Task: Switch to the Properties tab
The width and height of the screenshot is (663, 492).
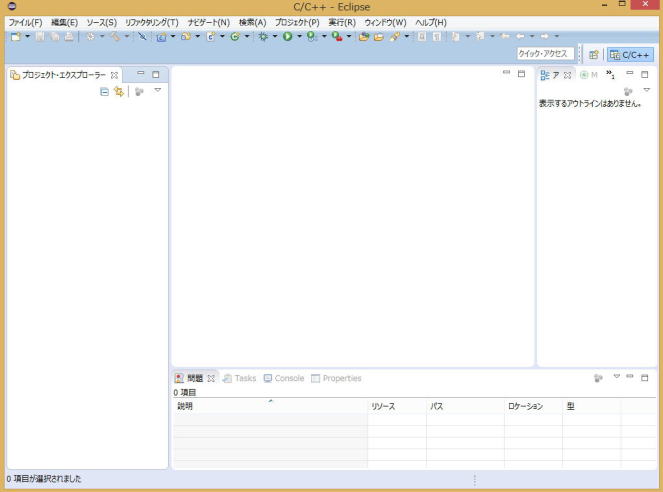Action: [x=337, y=378]
